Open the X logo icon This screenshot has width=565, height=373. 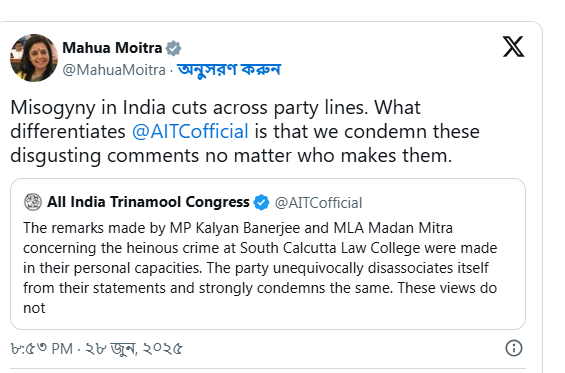pos(513,46)
